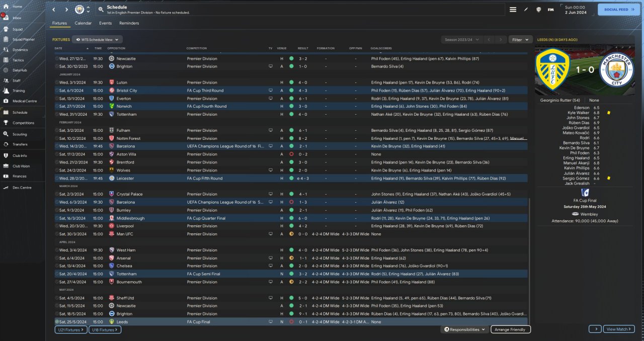This screenshot has height=341, width=644.
Task: Open the hamburger menu in the top bar
Action: [513, 10]
